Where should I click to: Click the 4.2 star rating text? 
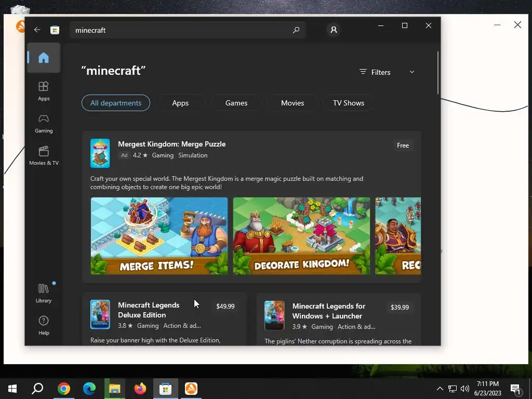140,155
